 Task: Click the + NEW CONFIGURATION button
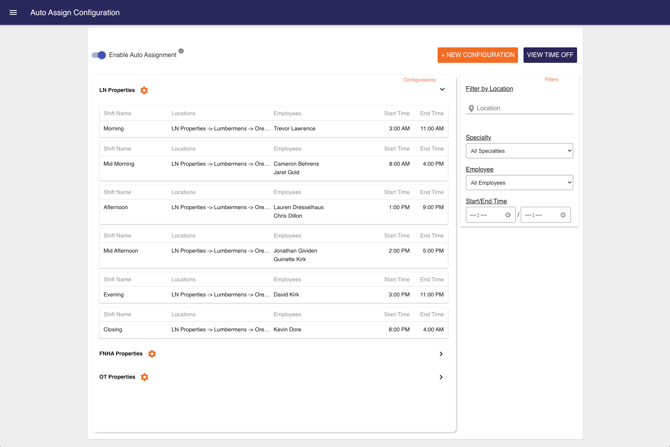[477, 55]
